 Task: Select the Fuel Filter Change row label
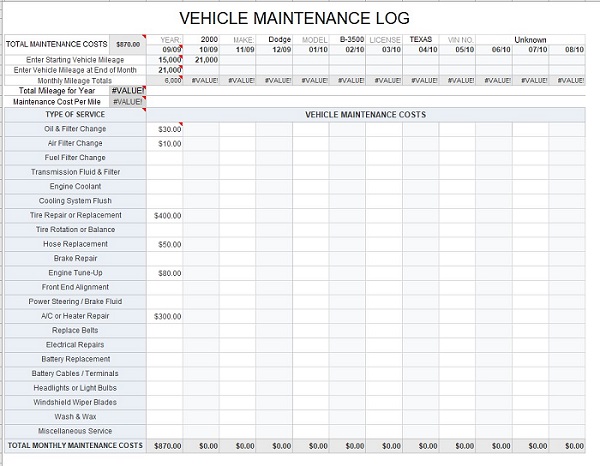(75, 158)
